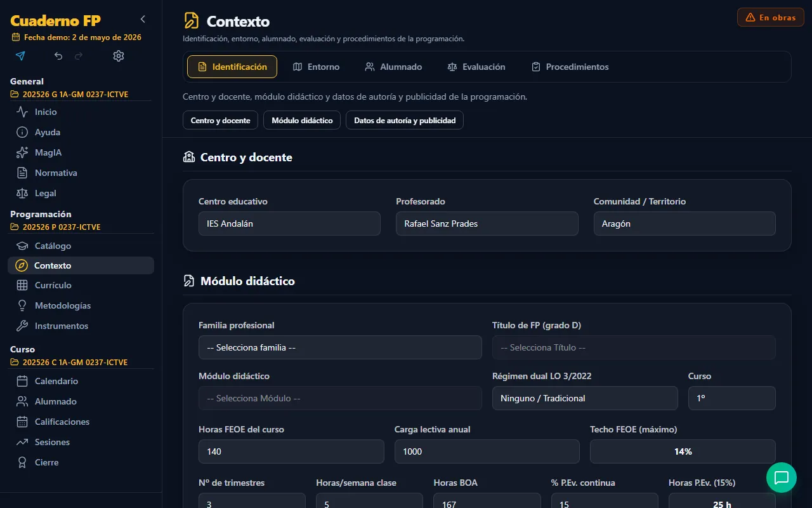Open the chat bubble floating button
The image size is (812, 508).
[782, 478]
